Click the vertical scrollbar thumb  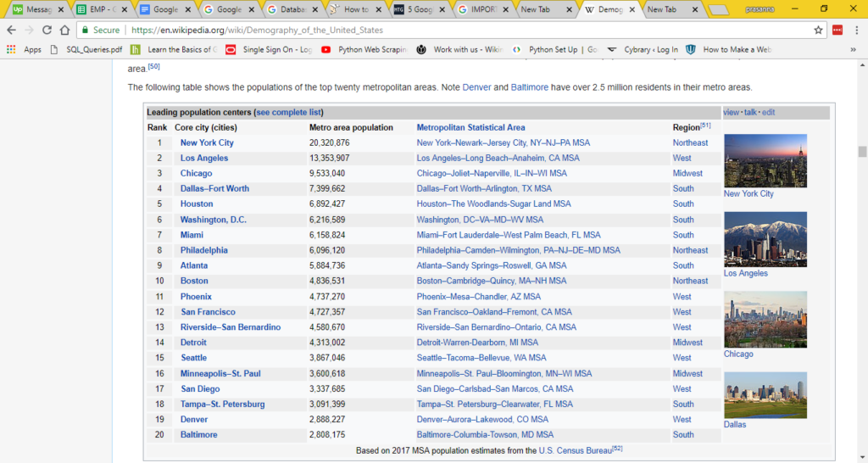[862, 152]
